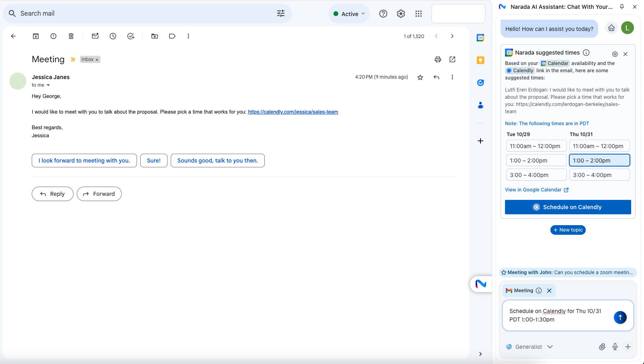Pin the Narada assistant panel
The width and height of the screenshot is (644, 364).
tap(622, 7)
